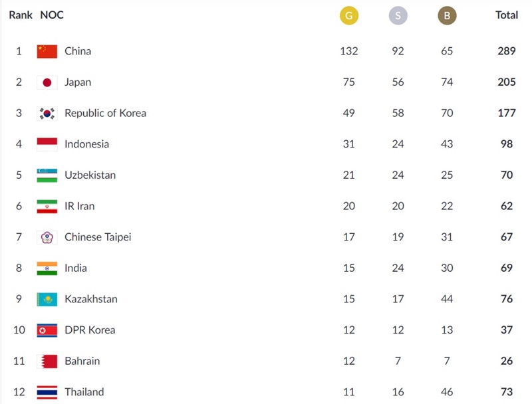Click Japan's gold medal count 75
The image size is (532, 404).
click(348, 82)
